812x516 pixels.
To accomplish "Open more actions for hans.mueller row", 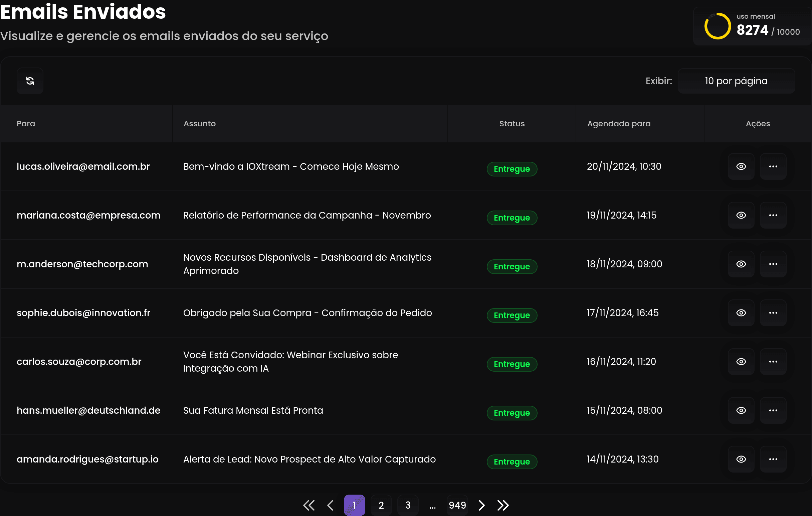I will click(x=773, y=410).
